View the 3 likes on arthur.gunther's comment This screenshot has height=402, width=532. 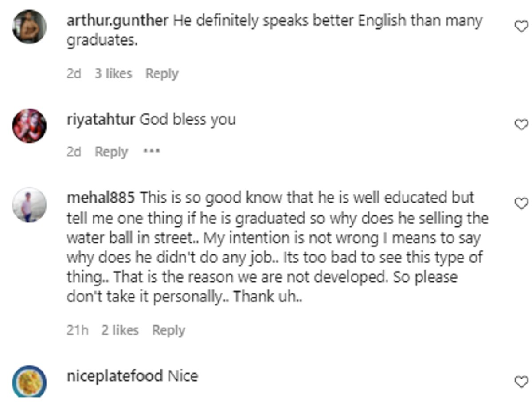pos(113,74)
